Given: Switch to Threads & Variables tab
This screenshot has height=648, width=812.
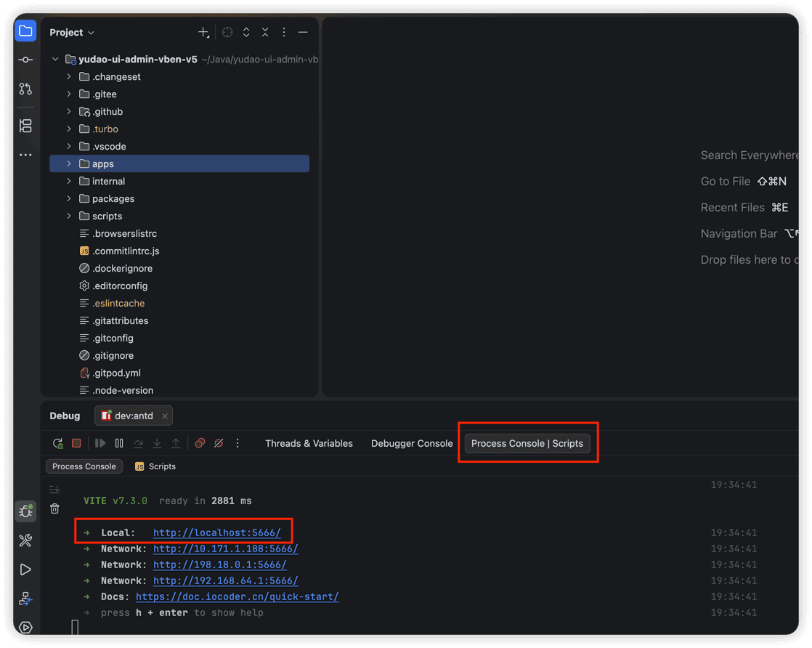Looking at the screenshot, I should [x=309, y=443].
